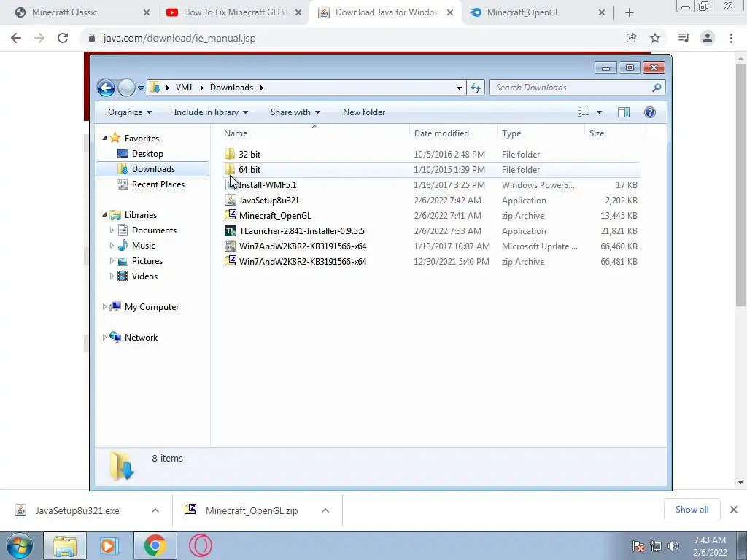Open recent locations dropdown arrow in Explorer
Image resolution: width=747 pixels, height=560 pixels.
(x=141, y=88)
